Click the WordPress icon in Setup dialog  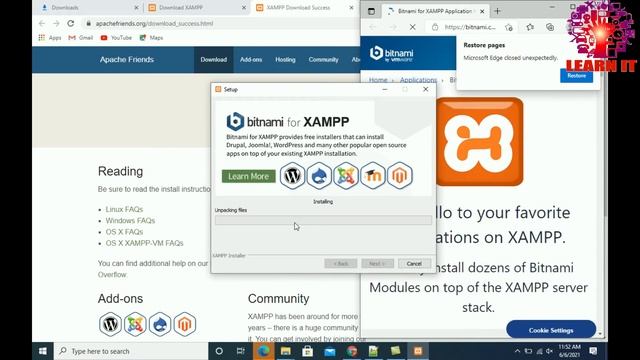tap(292, 176)
